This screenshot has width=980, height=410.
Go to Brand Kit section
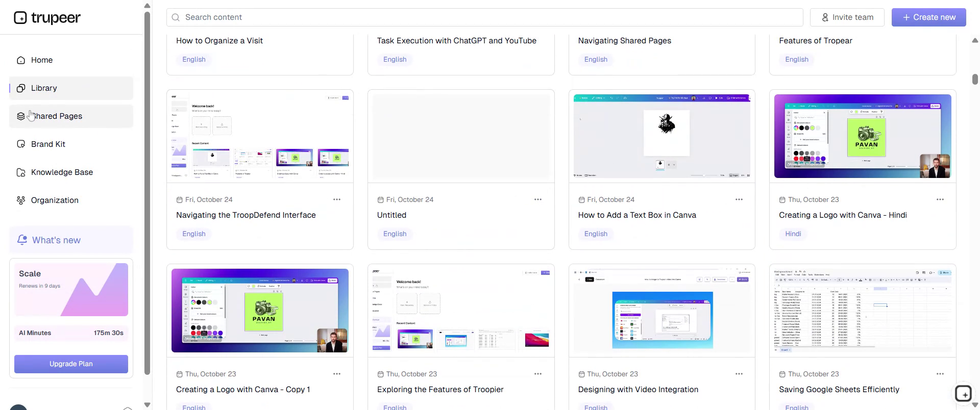(x=71, y=144)
